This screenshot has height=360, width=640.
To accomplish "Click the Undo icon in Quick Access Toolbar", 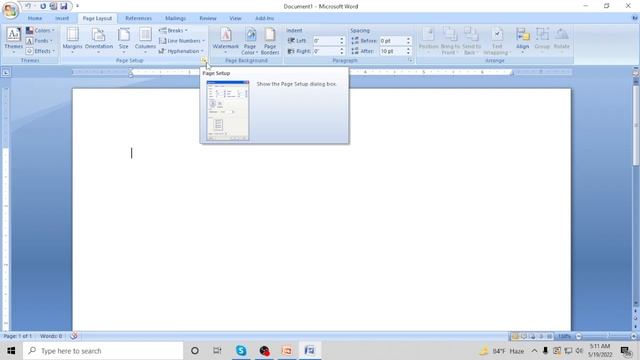I will coord(28,6).
